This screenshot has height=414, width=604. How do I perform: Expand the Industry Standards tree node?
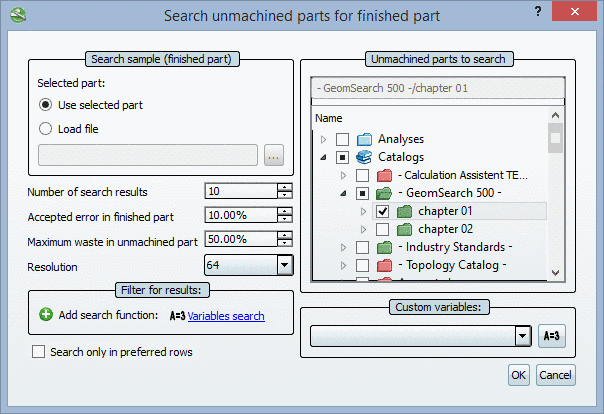tap(344, 247)
